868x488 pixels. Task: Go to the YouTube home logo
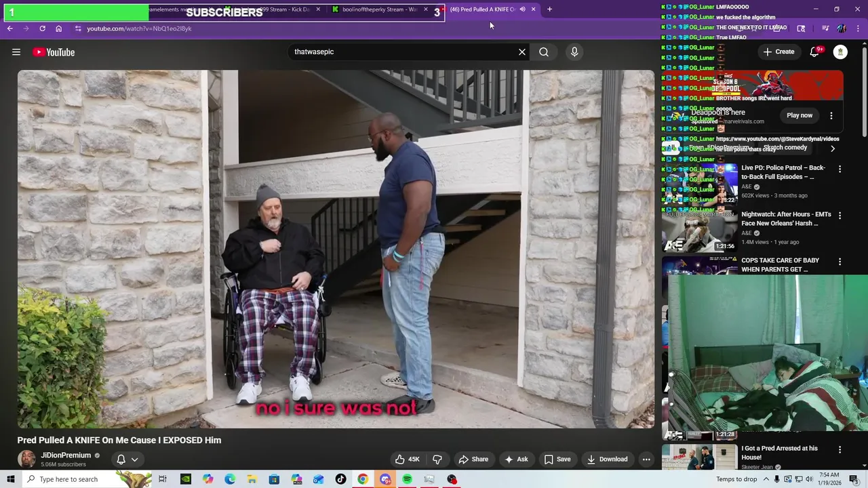[x=54, y=52]
